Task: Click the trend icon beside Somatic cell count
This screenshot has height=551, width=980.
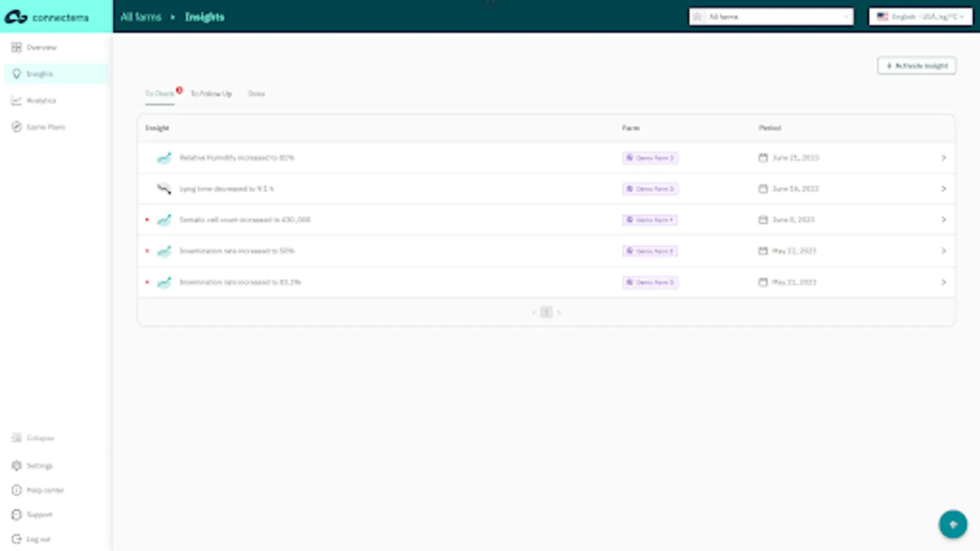Action: pyautogui.click(x=164, y=220)
